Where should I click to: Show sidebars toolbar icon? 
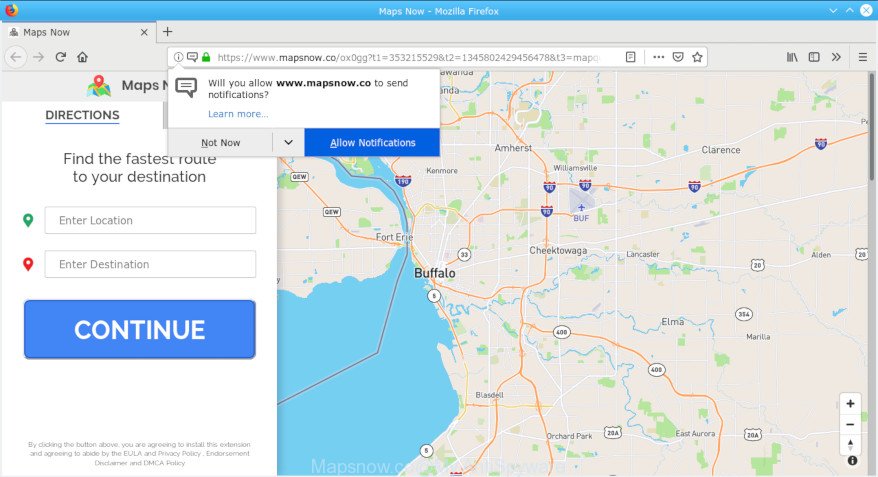click(x=814, y=57)
